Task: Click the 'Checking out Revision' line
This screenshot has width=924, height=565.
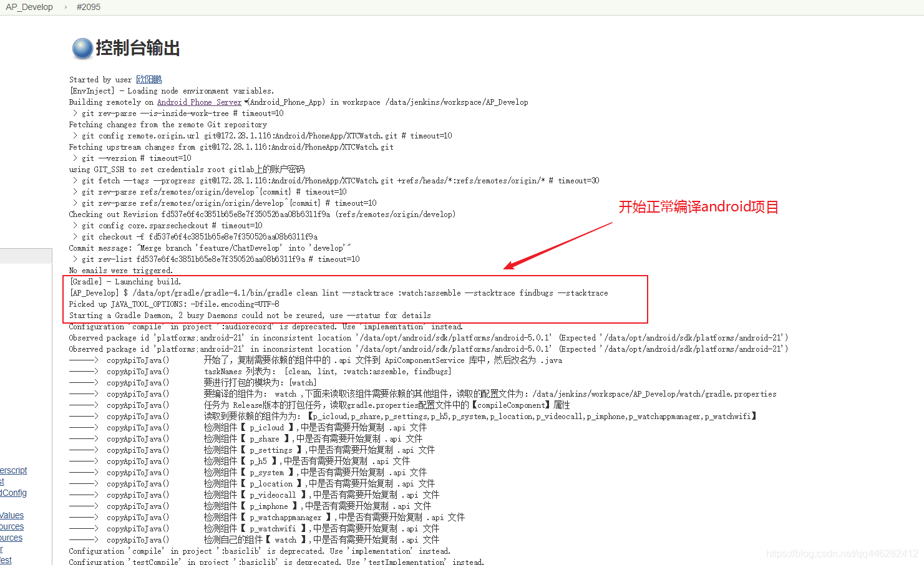Action: (x=263, y=215)
